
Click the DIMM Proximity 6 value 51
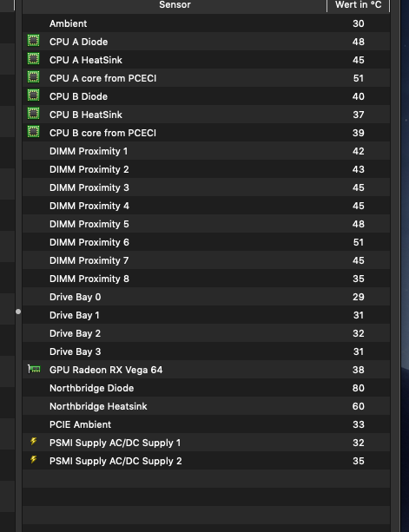359,243
